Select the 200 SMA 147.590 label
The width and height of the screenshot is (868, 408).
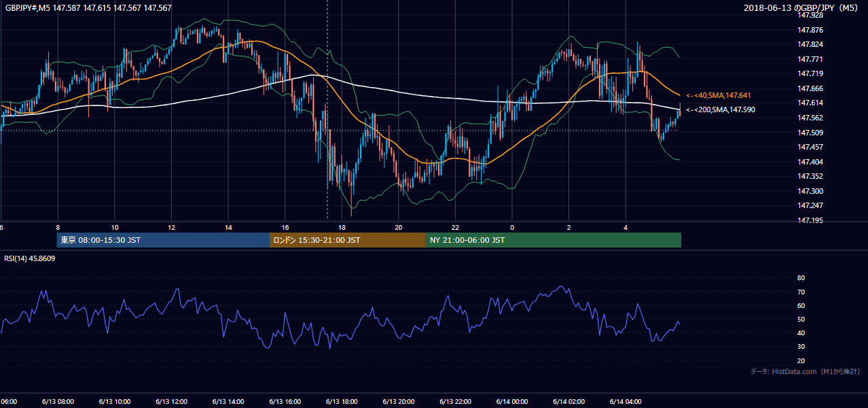click(x=720, y=109)
